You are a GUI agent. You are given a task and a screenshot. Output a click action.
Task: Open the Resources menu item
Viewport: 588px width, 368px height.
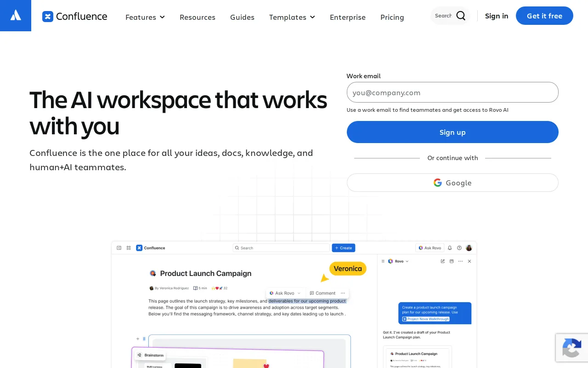pos(198,17)
